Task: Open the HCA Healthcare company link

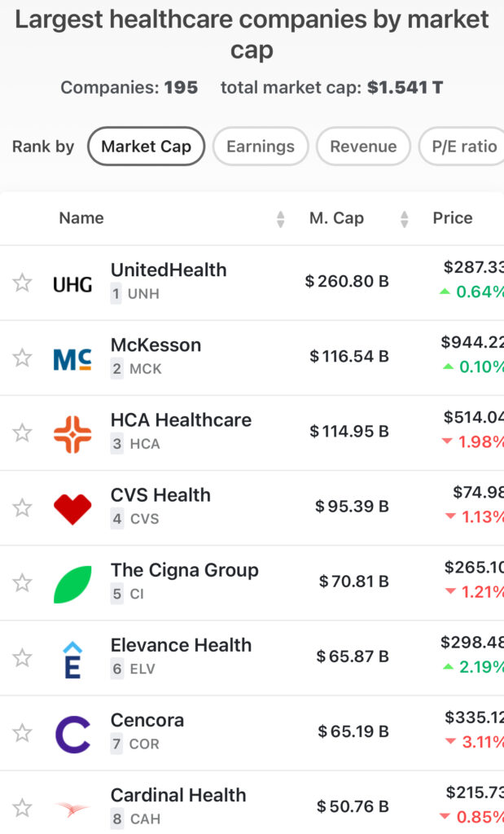Action: click(x=181, y=420)
